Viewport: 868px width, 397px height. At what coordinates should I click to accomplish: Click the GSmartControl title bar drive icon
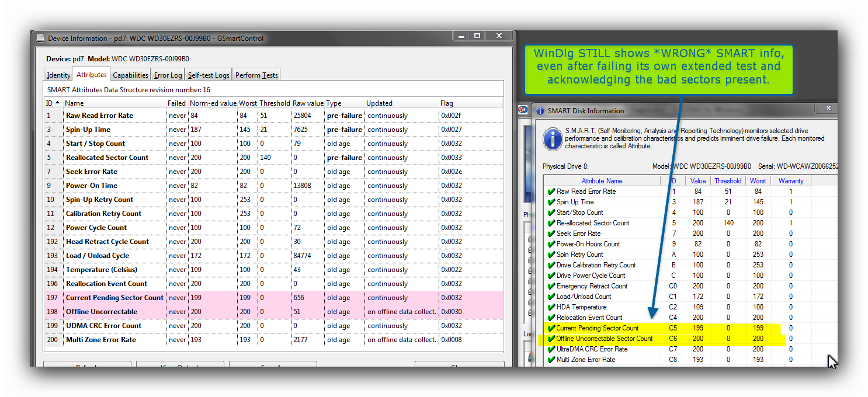[x=40, y=39]
